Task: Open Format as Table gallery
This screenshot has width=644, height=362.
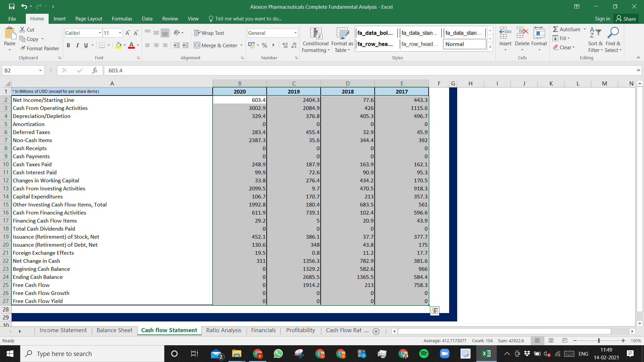Action: 342,40
